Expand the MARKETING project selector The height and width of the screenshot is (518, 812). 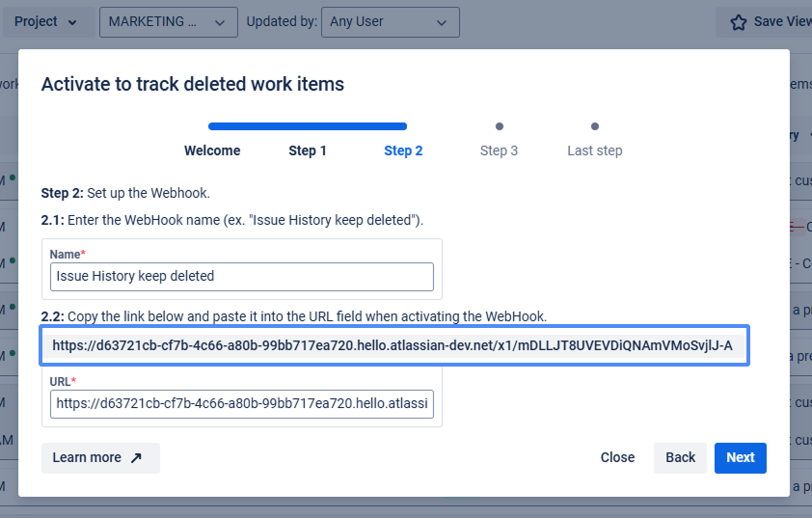pyautogui.click(x=169, y=22)
